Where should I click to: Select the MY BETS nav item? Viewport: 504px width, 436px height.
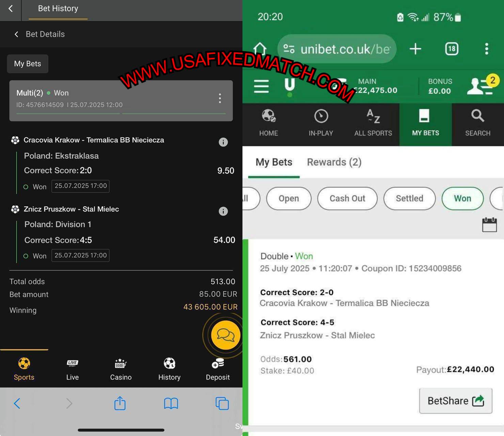click(x=425, y=124)
